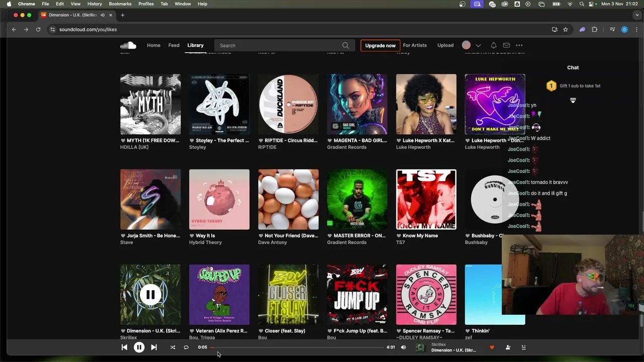Unlike the playing track via orange heart

(x=492, y=347)
